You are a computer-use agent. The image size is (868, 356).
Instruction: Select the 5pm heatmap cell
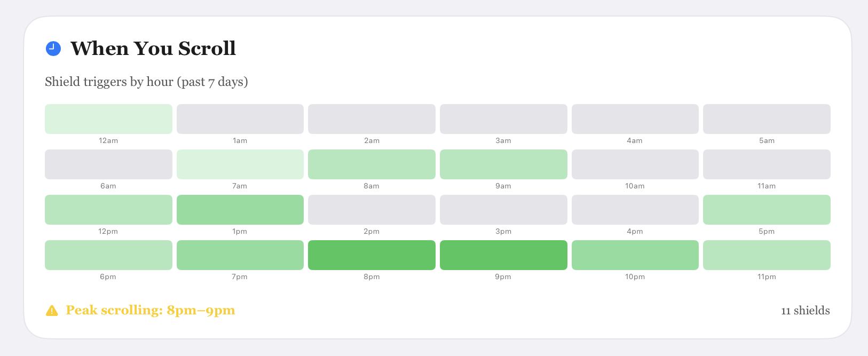(x=767, y=210)
